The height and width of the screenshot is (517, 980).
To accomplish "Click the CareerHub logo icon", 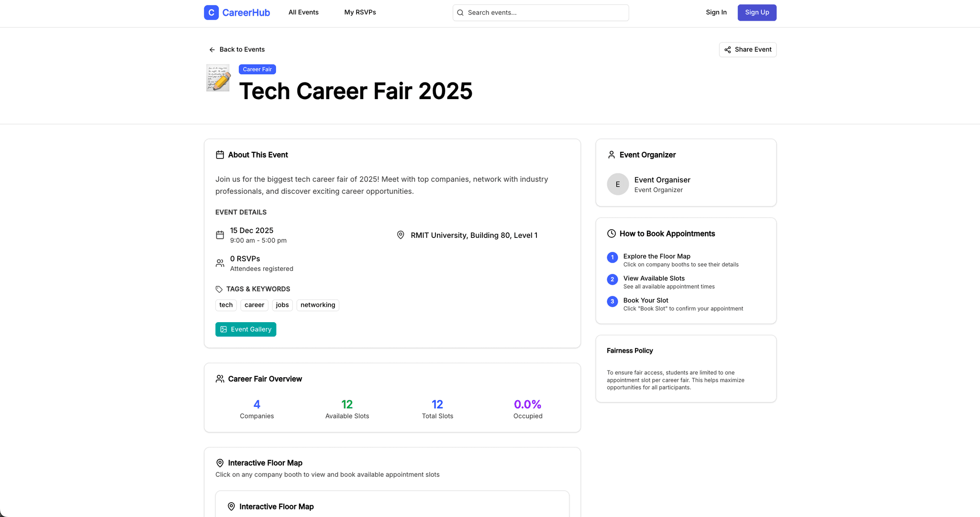I will (x=211, y=12).
